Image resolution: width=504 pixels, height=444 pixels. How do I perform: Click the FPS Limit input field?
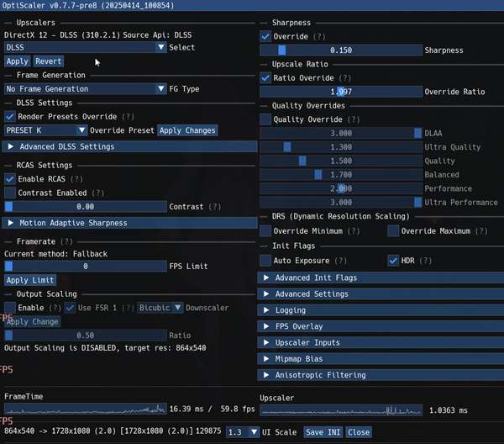[x=85, y=266]
